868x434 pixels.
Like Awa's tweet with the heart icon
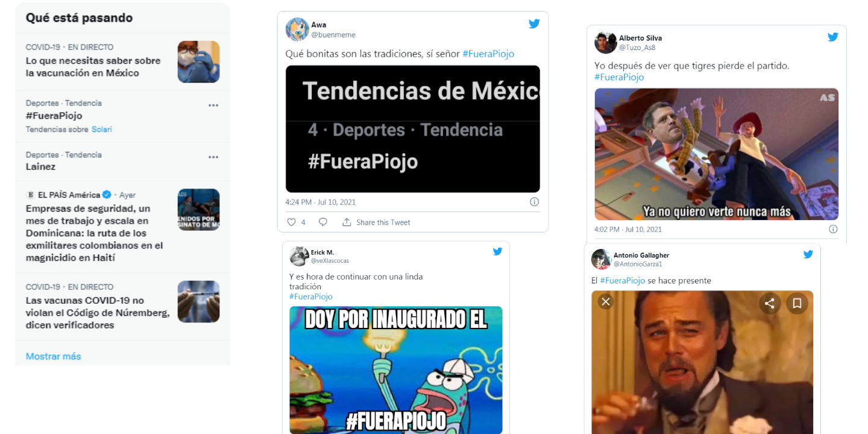click(291, 222)
